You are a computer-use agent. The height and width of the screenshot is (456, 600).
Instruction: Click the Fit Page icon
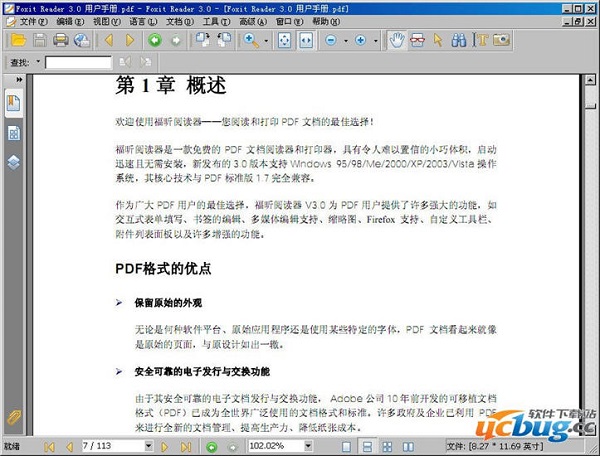[284, 40]
